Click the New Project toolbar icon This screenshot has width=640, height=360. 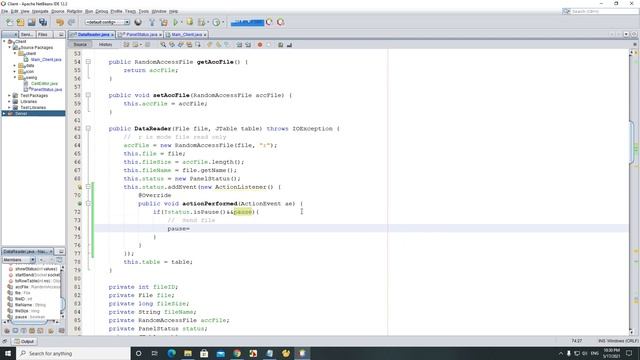coord(20,22)
